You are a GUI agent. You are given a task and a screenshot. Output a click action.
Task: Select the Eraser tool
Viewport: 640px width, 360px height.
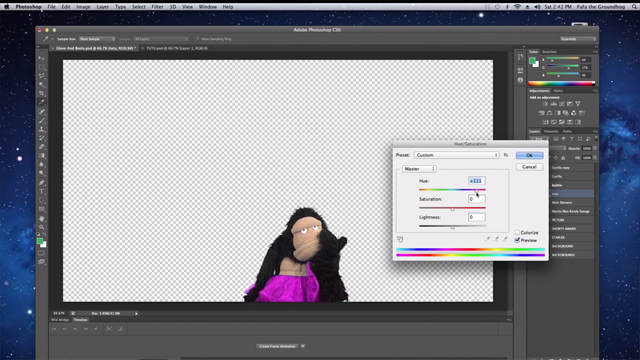point(42,147)
